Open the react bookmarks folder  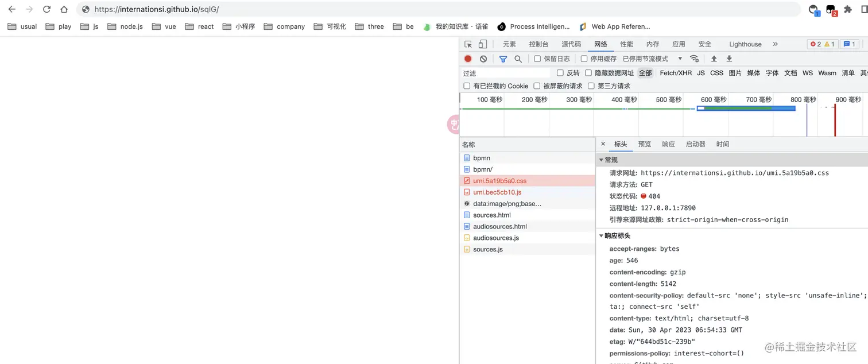click(199, 26)
